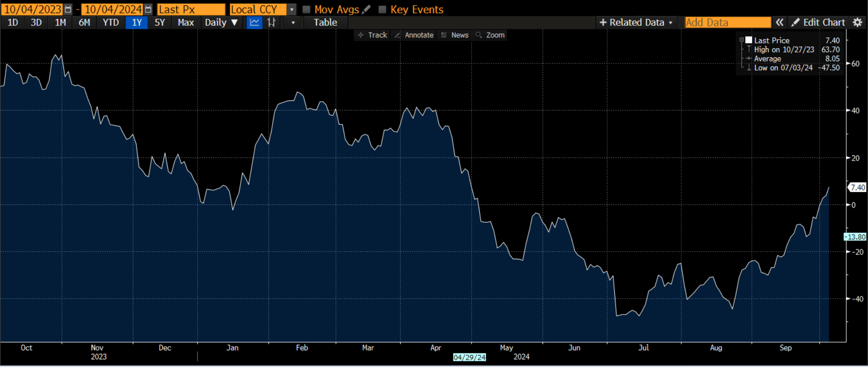The height and width of the screenshot is (367, 868).
Task: Open the Table view
Action: point(325,23)
